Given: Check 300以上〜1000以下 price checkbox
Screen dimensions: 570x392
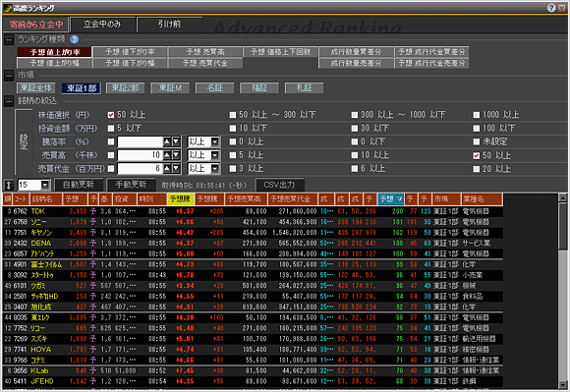Looking at the screenshot, I should 355,115.
